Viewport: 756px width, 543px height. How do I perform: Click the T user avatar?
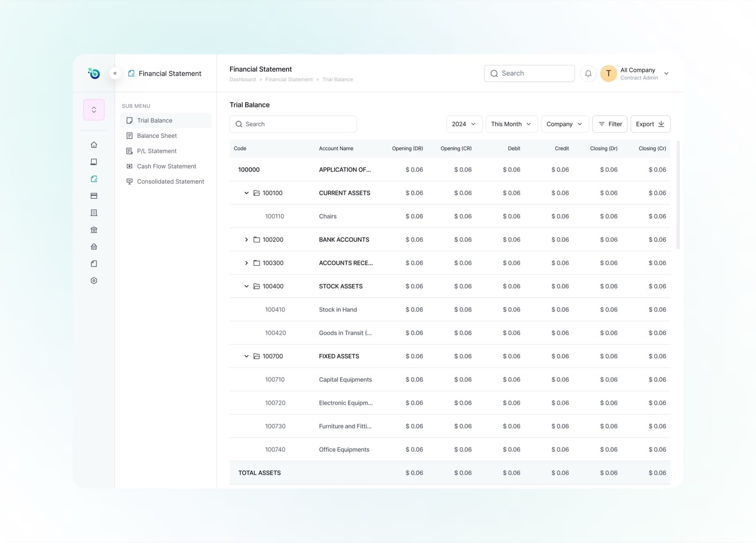tap(609, 73)
